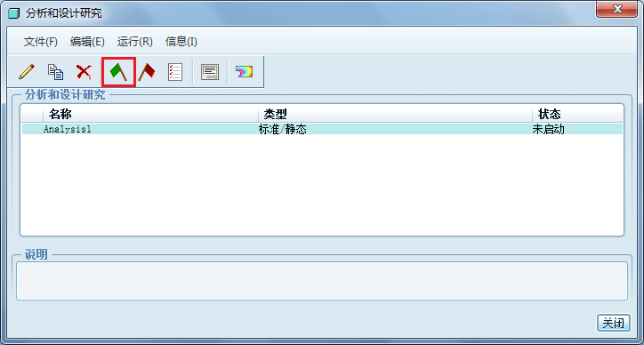Viewport: 644px width, 345px height.
Task: Open the 运行(R) menu
Action: 134,42
